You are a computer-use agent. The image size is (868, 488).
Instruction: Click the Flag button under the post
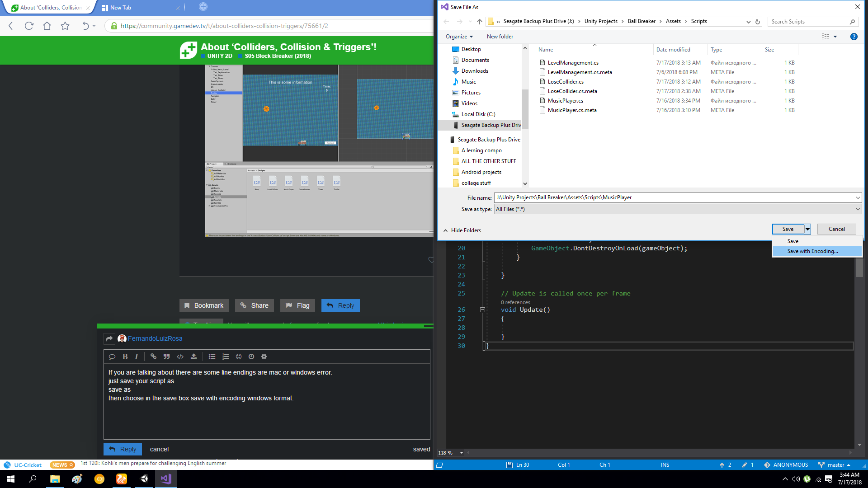click(x=297, y=305)
